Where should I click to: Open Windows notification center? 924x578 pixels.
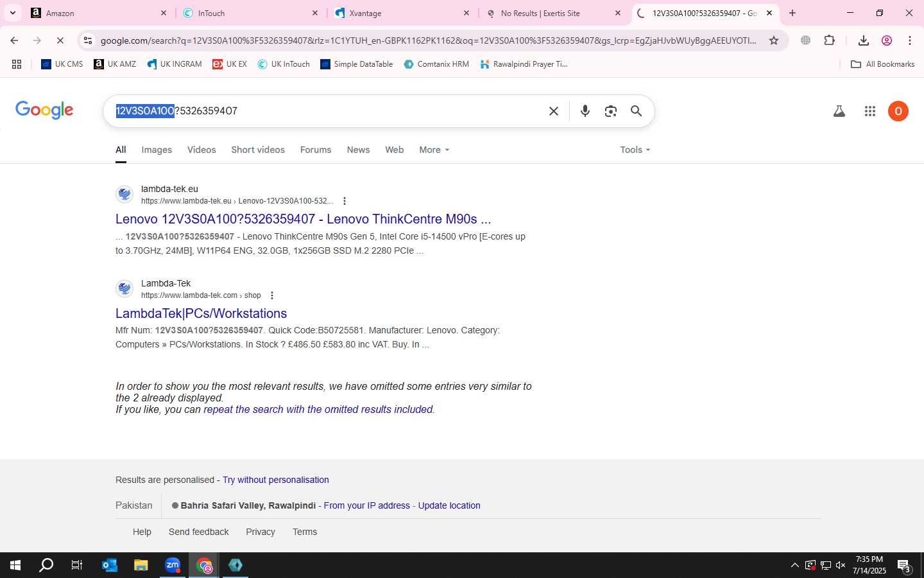904,565
